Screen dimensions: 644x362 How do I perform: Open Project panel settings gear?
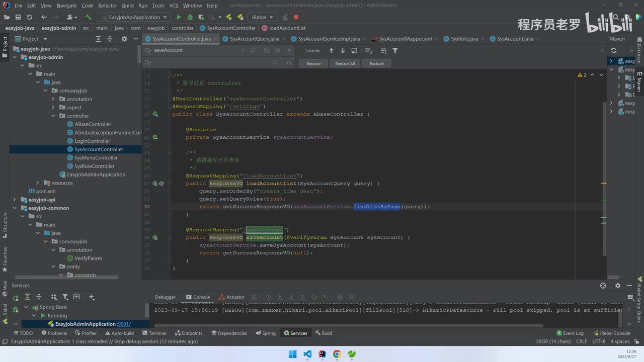(123, 39)
